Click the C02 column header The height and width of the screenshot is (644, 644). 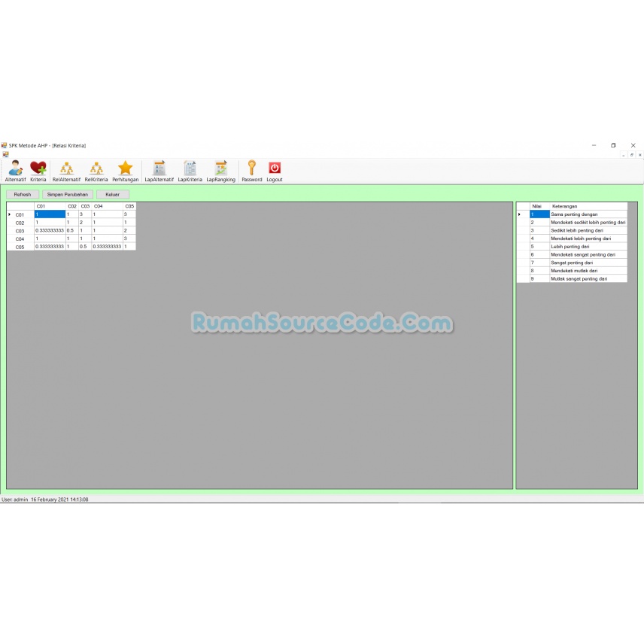72,206
